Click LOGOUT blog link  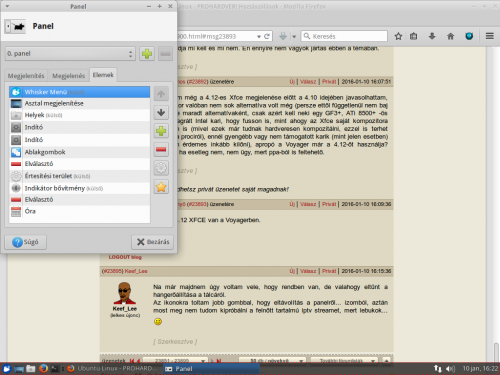click(x=125, y=257)
